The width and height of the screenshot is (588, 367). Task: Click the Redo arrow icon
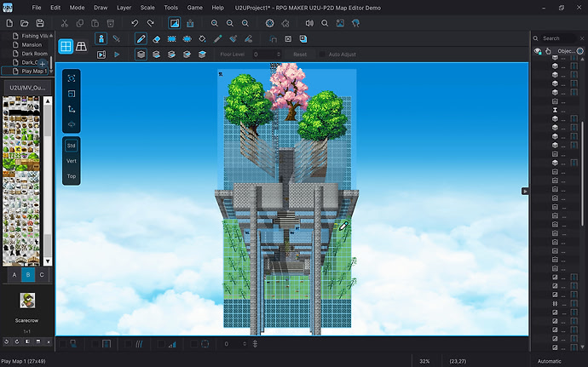click(150, 23)
